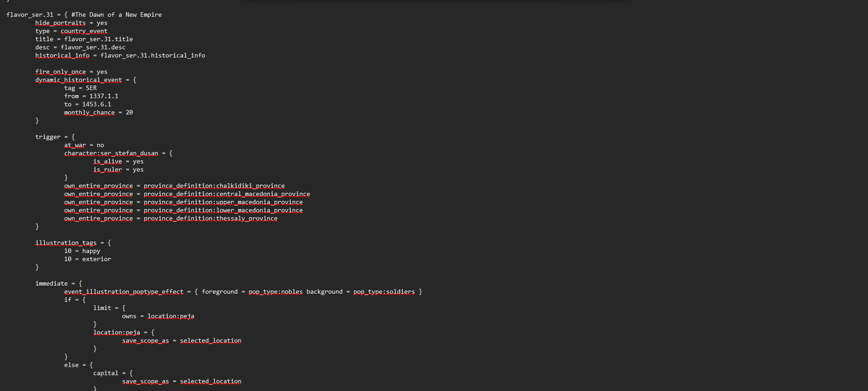
Task: Click 'province_definition:thessaly_province'
Action: [211, 219]
